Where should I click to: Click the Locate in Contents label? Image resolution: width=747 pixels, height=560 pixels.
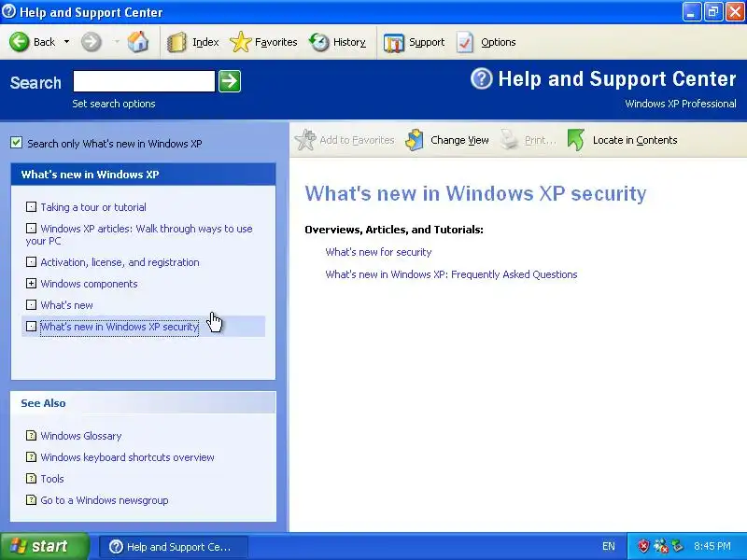click(x=635, y=140)
